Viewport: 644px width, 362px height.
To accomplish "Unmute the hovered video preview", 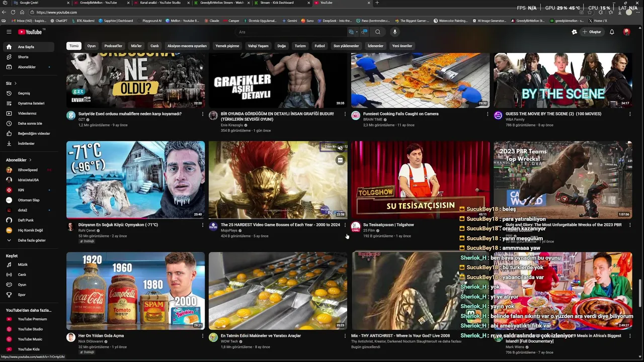I will pyautogui.click(x=340, y=148).
